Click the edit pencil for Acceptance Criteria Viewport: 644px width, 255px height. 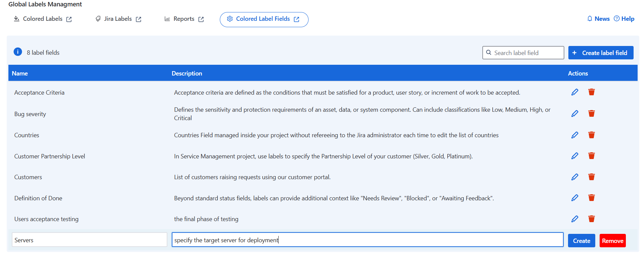(574, 92)
